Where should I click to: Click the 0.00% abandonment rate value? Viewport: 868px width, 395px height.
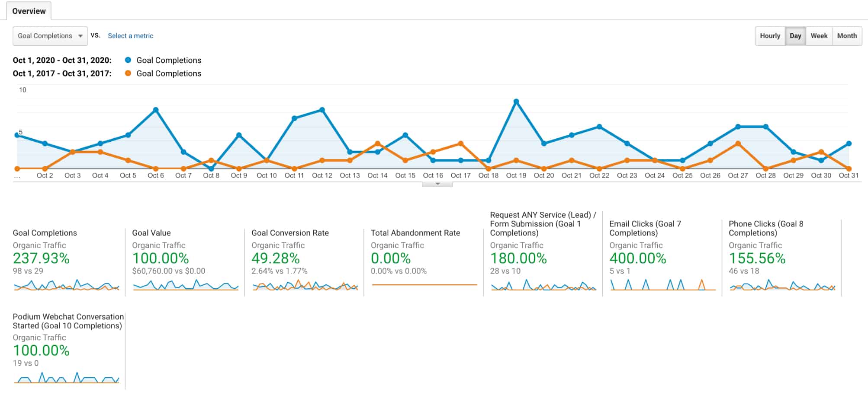coord(391,258)
